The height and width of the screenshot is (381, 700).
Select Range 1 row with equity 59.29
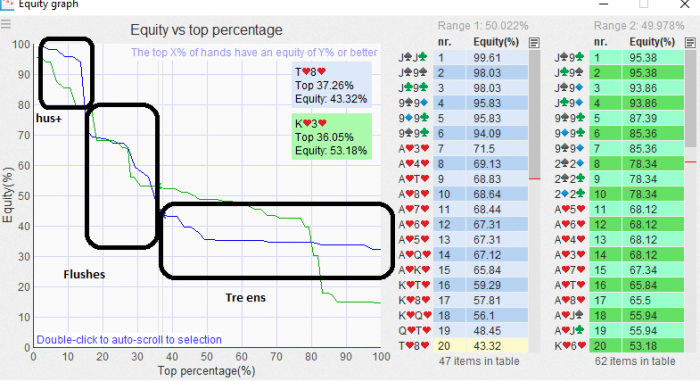point(462,285)
